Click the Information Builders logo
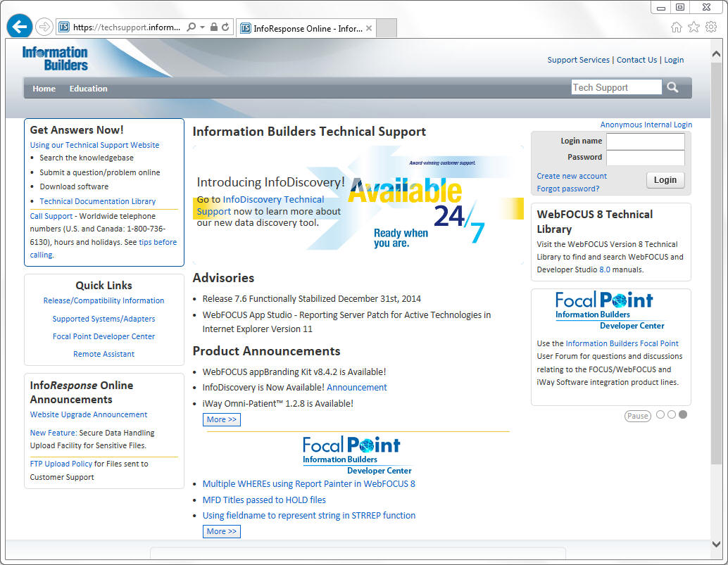 (x=55, y=58)
